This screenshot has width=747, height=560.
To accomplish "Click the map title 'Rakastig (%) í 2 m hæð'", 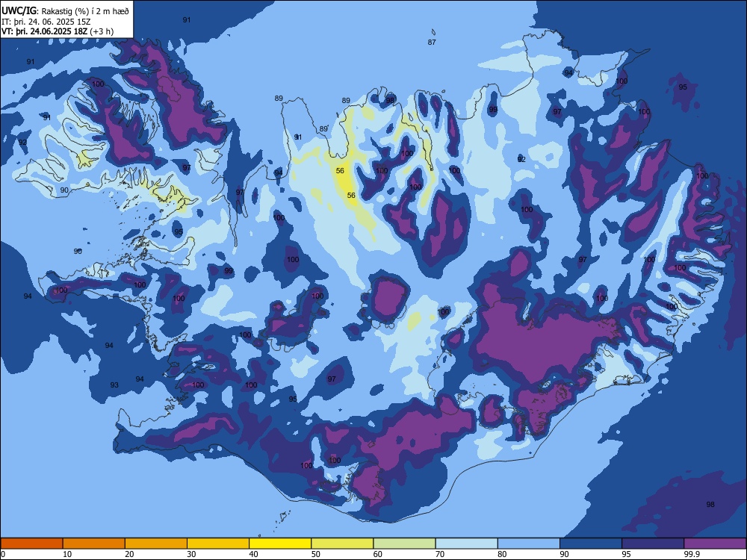I will (85, 11).
